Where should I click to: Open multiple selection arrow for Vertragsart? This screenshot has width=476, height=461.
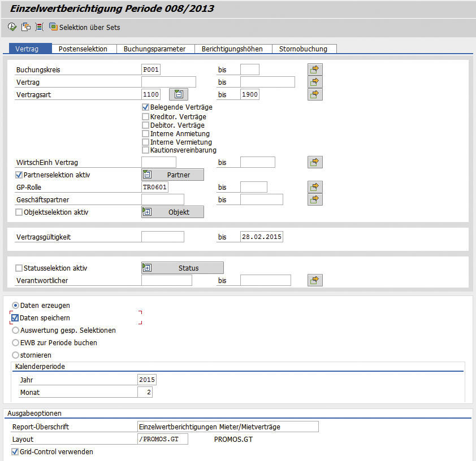[x=315, y=94]
